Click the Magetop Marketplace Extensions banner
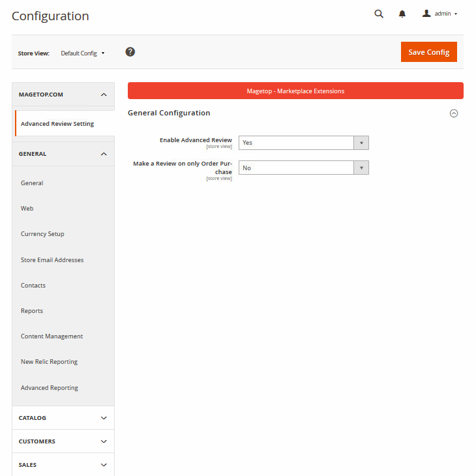The width and height of the screenshot is (476, 476). point(295,91)
